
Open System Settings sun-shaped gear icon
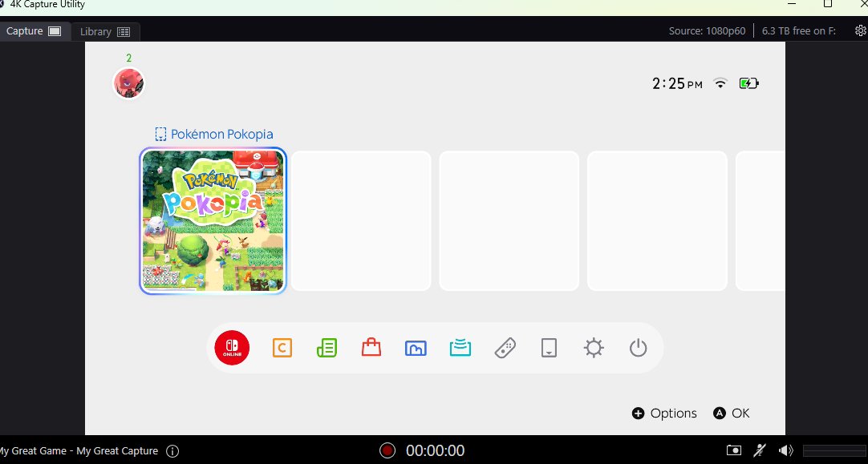pyautogui.click(x=594, y=348)
